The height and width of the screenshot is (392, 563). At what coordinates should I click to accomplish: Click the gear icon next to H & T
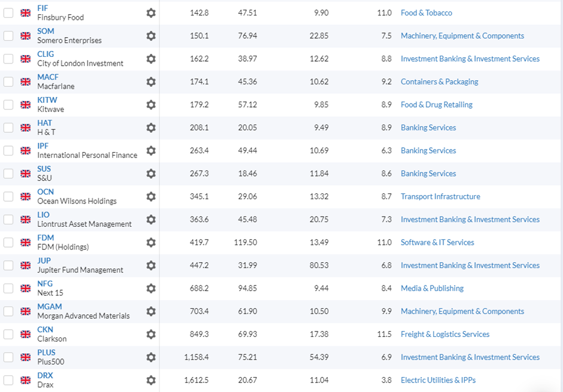(x=151, y=127)
